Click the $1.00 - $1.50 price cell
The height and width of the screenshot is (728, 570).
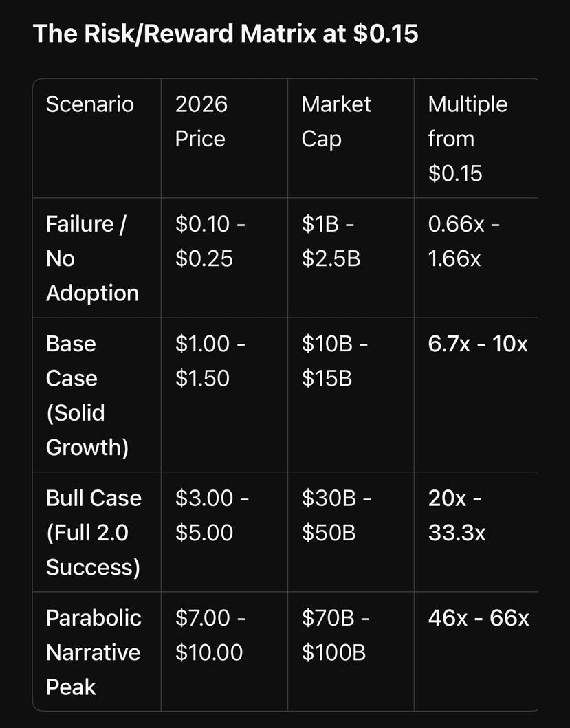coord(209,361)
